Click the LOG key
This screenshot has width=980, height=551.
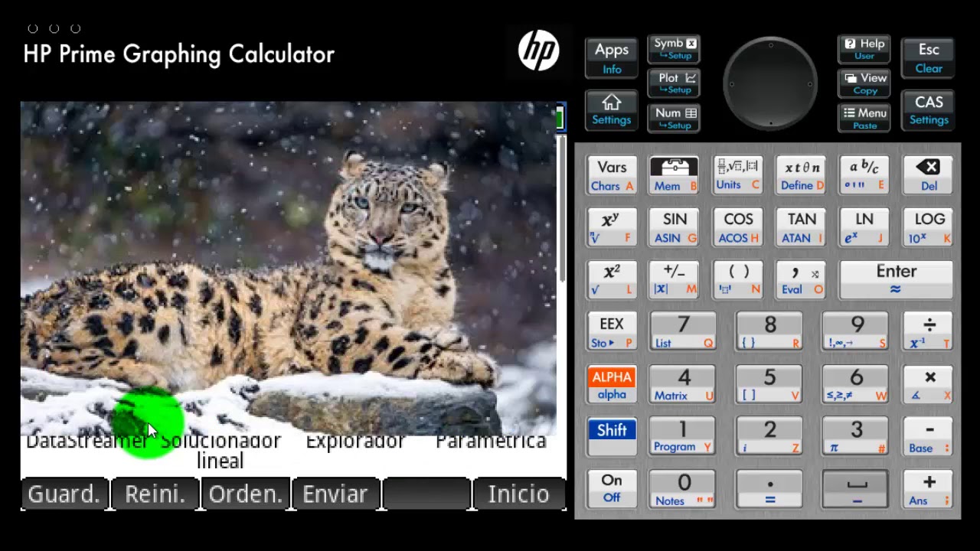point(928,227)
